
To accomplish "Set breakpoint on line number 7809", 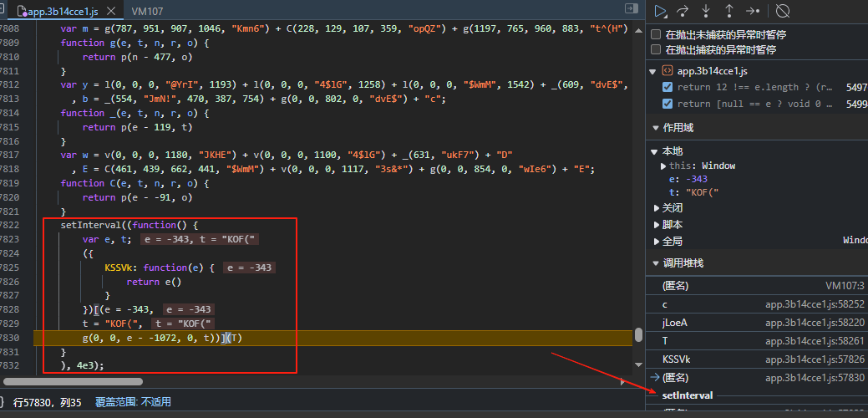I will tap(11, 43).
